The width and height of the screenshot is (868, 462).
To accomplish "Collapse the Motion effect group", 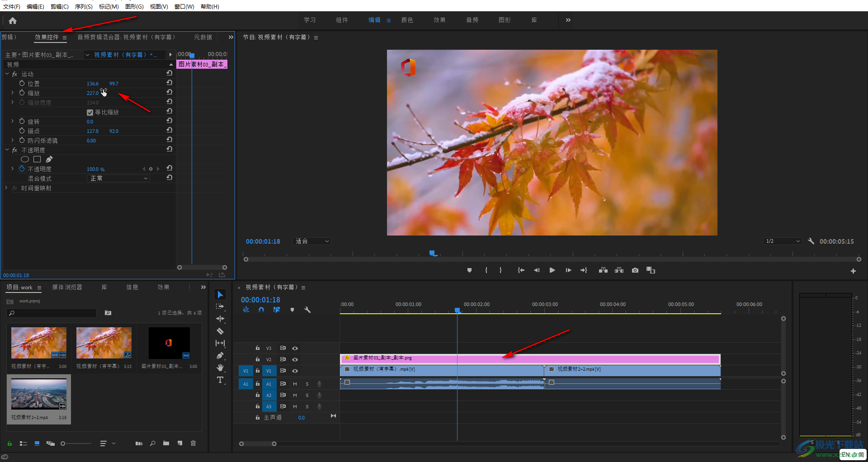I will tap(7, 74).
